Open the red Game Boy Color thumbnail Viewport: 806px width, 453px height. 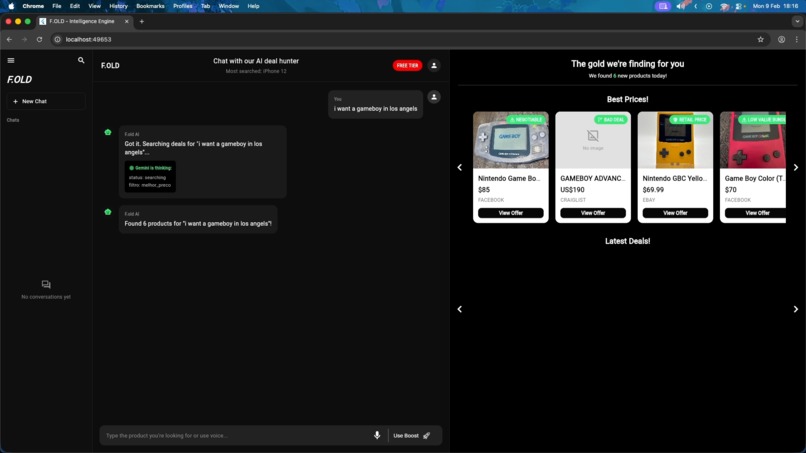tap(753, 140)
